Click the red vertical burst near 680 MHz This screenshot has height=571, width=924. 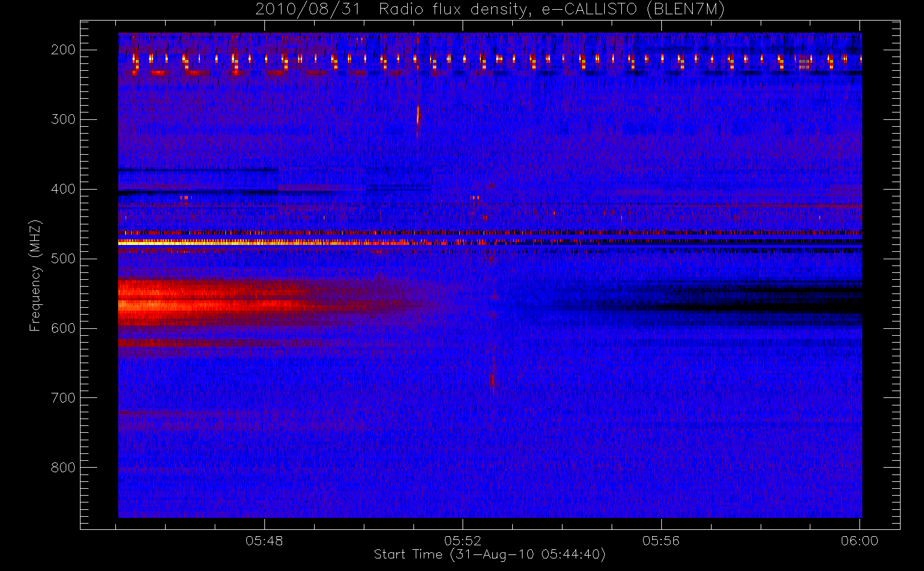493,377
